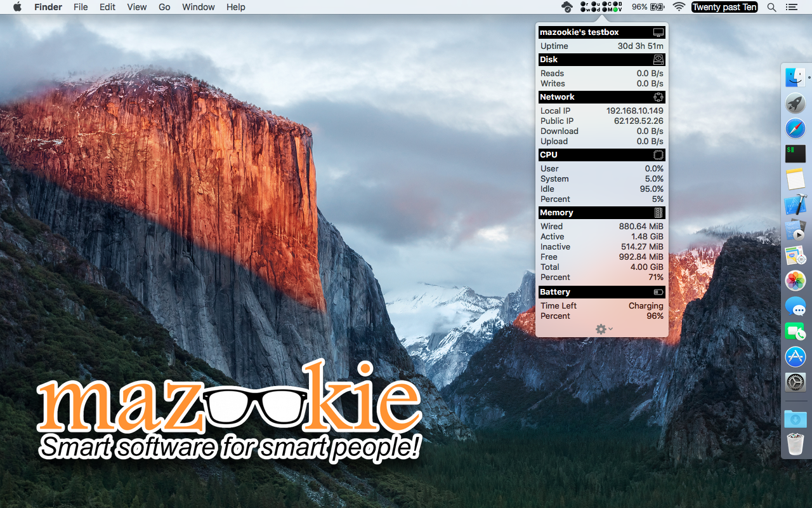The width and height of the screenshot is (812, 508).
Task: Open the Help menu
Action: [x=236, y=7]
